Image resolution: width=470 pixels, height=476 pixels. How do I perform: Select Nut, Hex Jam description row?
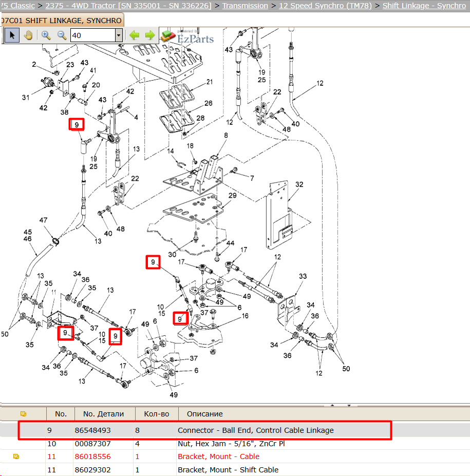(x=231, y=444)
